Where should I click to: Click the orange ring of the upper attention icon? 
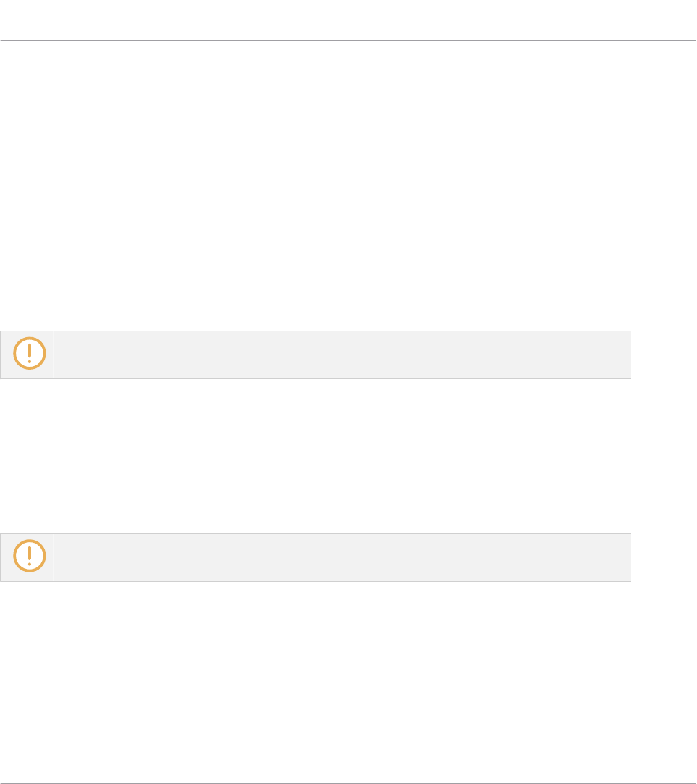[x=15, y=353]
